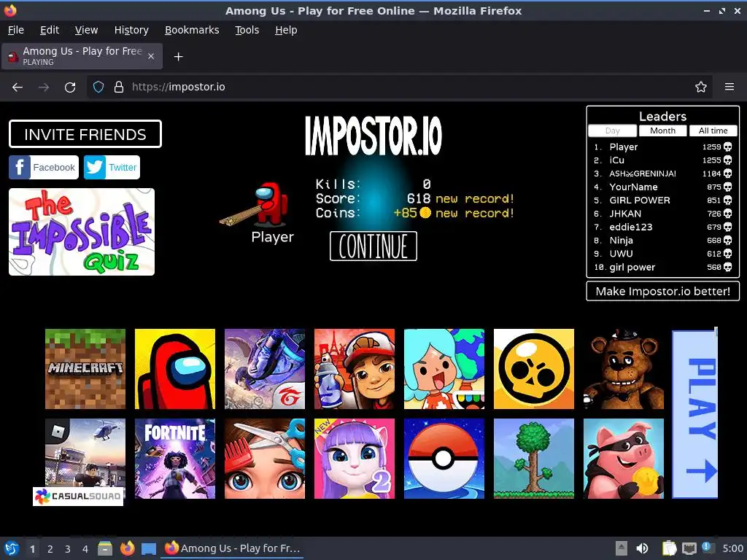
Task: Switch to workspace 4 in taskbar
Action: (85, 549)
